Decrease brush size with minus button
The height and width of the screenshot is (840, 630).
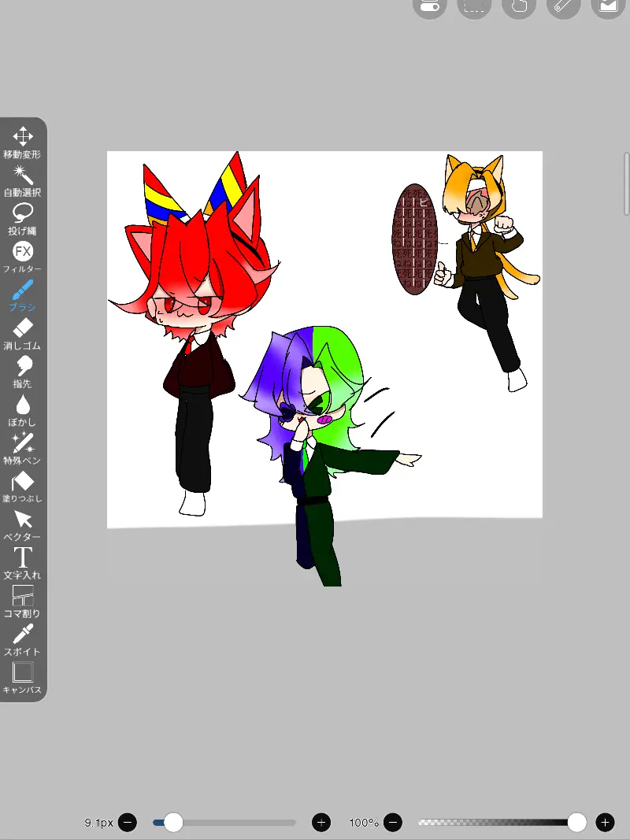click(128, 823)
